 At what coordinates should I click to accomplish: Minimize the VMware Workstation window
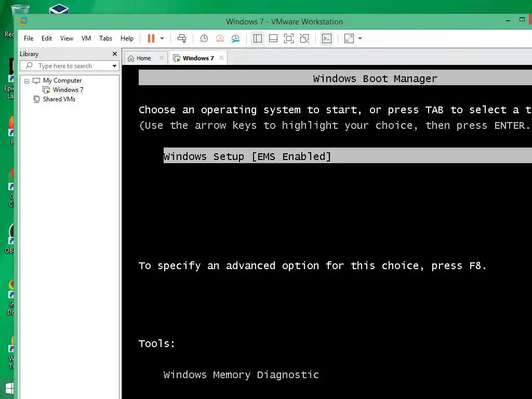point(508,21)
